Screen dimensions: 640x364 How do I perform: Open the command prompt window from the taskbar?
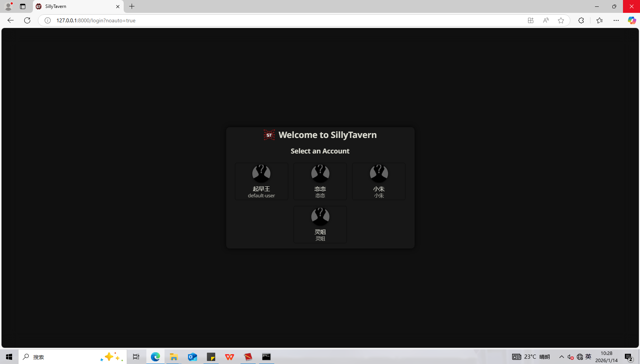tap(267, 357)
